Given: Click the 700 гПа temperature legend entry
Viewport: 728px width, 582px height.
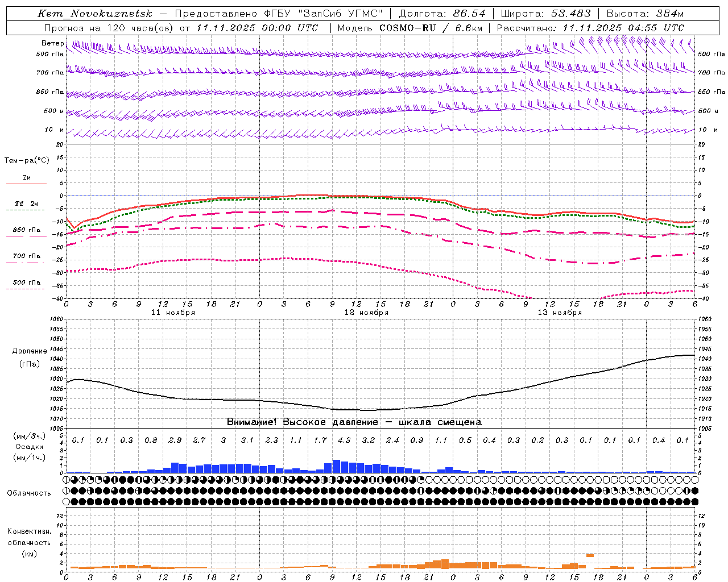Looking at the screenshot, I should pos(27,256).
